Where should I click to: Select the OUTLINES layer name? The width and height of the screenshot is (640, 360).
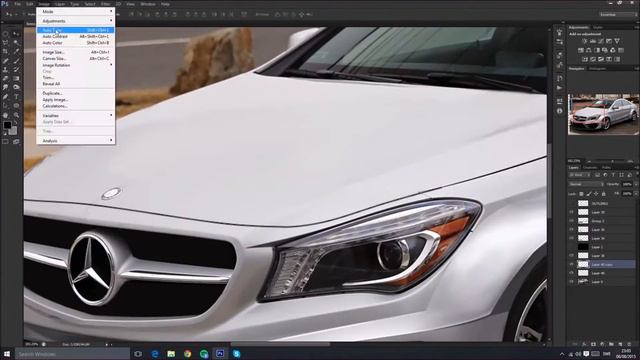point(600,203)
